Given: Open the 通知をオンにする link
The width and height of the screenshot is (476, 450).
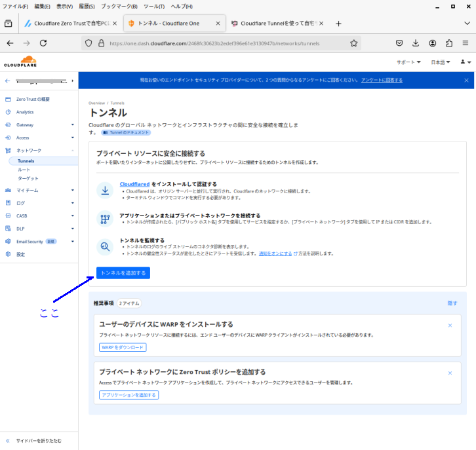Looking at the screenshot, I should point(275,253).
